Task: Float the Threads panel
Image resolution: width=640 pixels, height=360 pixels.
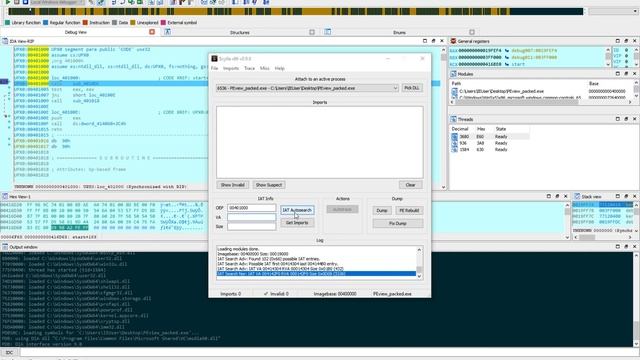Action: tap(626, 119)
